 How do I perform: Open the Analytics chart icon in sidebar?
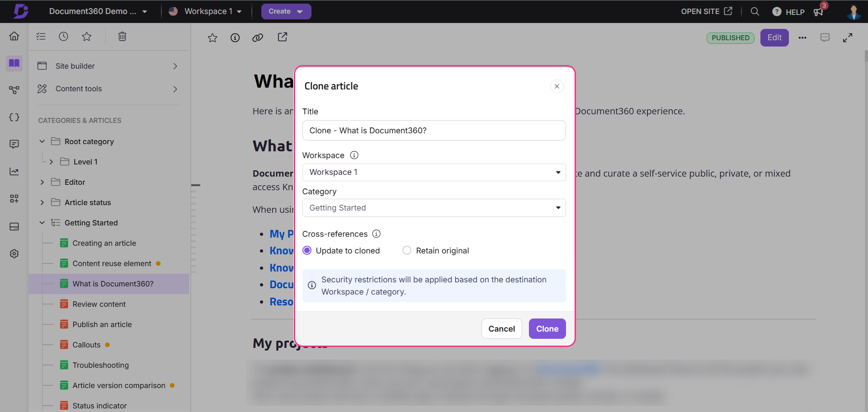pos(14,172)
